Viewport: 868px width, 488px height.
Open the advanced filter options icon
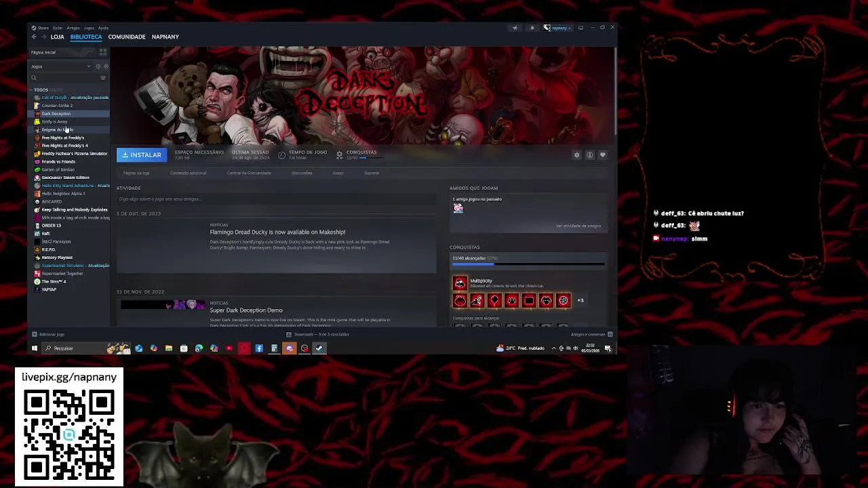pos(103,78)
